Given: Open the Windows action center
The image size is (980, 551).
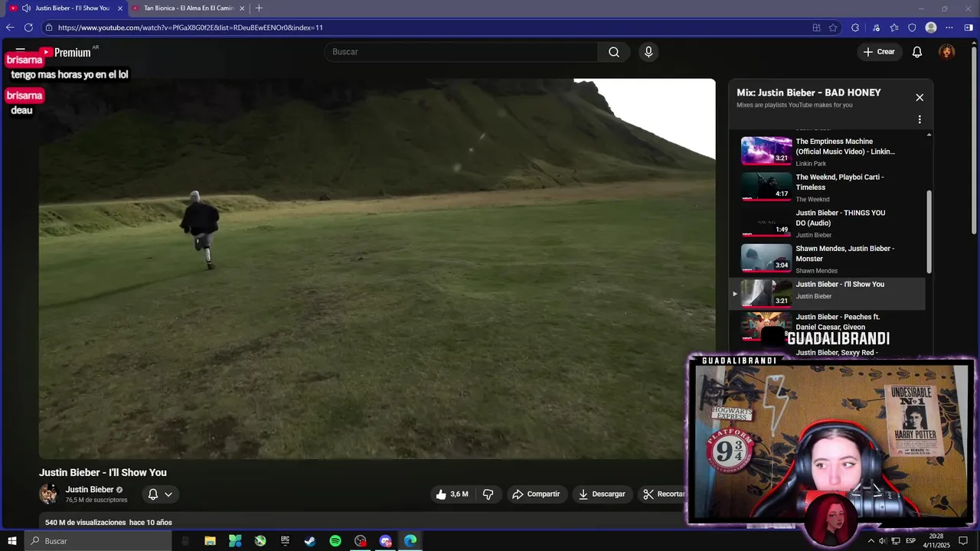Looking at the screenshot, I should tap(963, 541).
